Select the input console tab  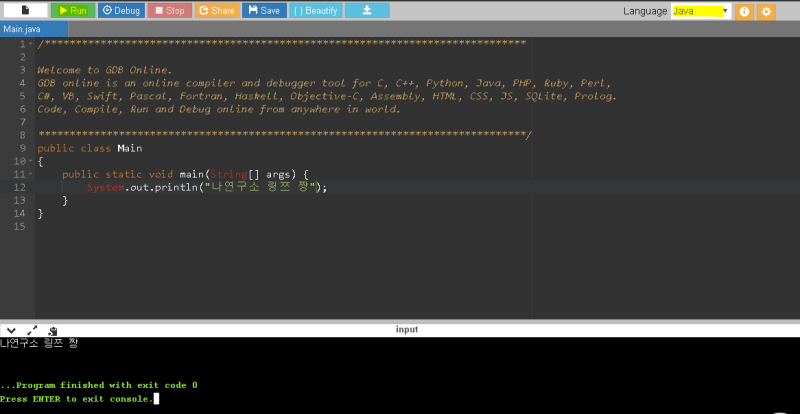[x=407, y=330]
